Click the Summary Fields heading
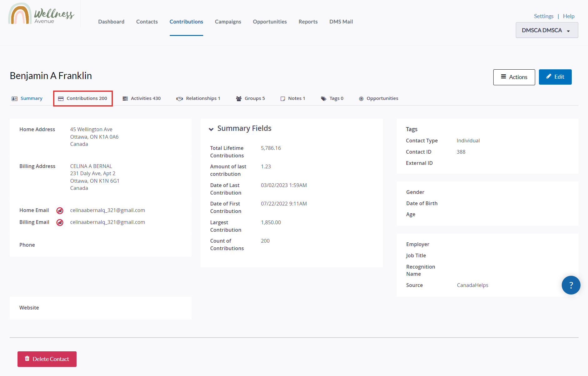 click(x=244, y=128)
